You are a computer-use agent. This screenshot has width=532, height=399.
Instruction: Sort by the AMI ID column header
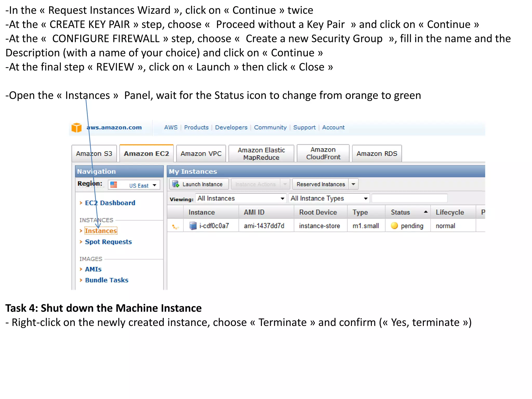[266, 212]
